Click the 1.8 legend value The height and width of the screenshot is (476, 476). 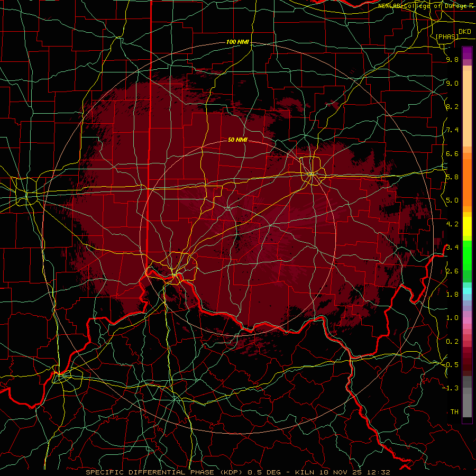tap(452, 295)
